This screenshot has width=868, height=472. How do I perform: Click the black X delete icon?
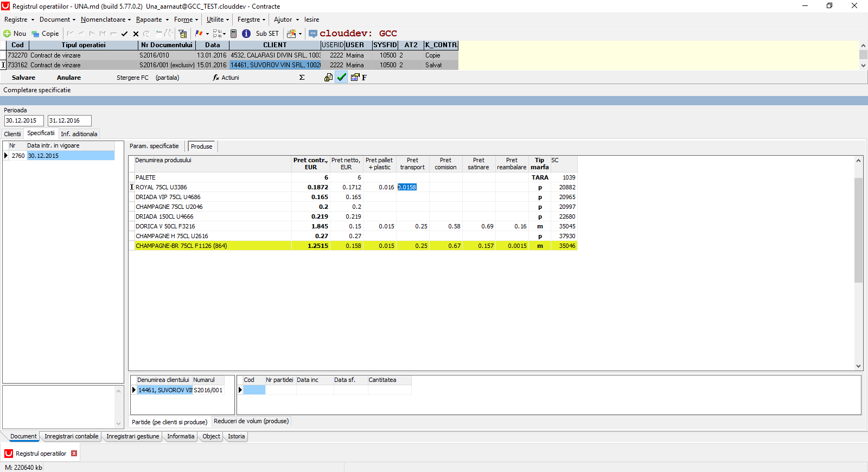[x=136, y=34]
